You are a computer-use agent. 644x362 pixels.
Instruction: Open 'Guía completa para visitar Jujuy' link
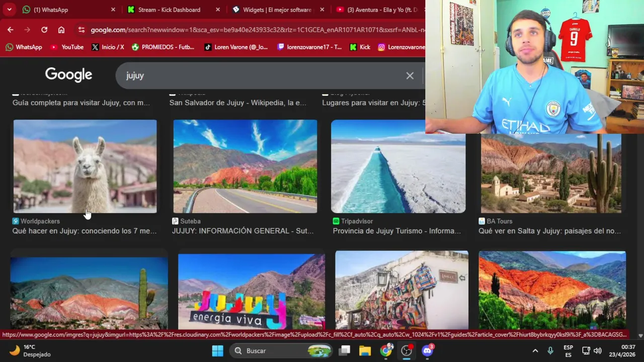tap(81, 103)
